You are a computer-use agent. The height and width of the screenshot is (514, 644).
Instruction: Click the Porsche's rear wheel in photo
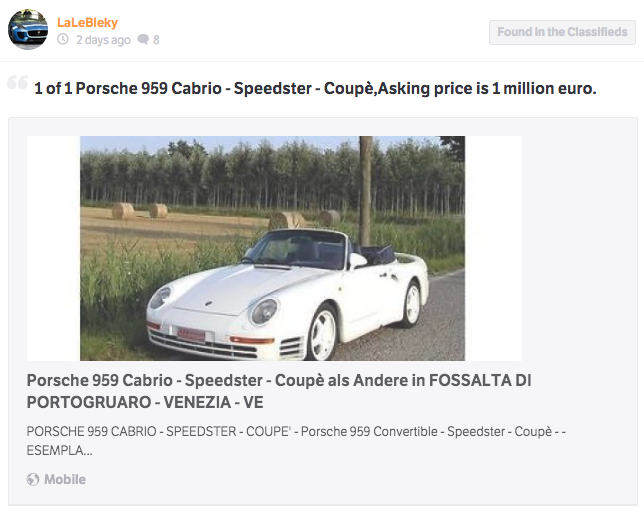[410, 302]
